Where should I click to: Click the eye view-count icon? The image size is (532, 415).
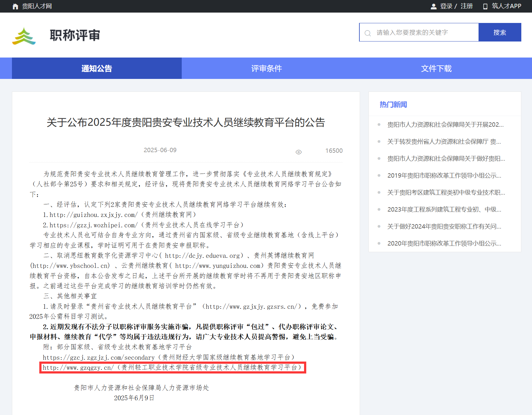(x=299, y=152)
